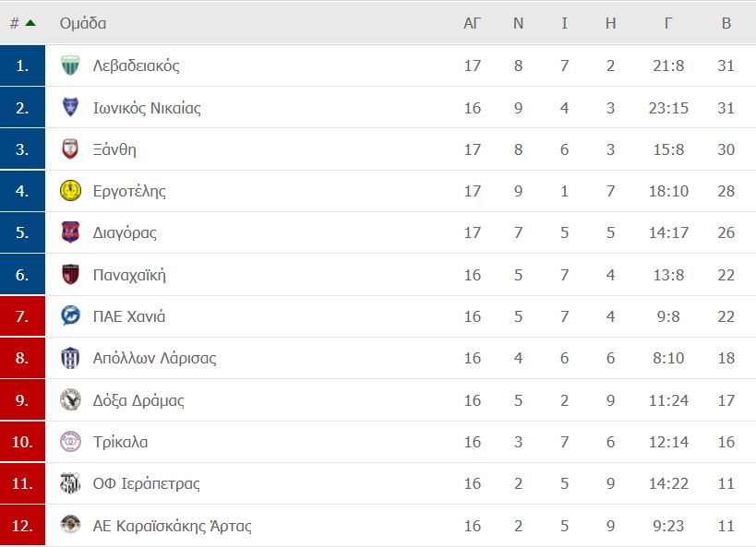Open the ΑΕ Καραϊσκάκης Άρτας team link
The height and width of the screenshot is (547, 756).
point(172,525)
